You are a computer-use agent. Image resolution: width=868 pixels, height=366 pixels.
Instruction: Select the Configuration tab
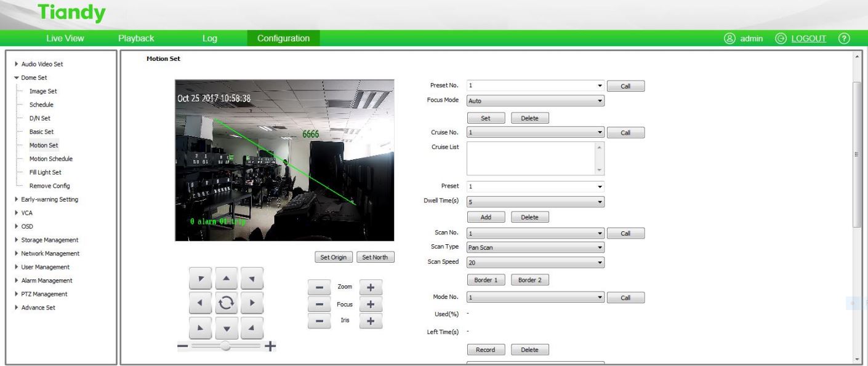coord(284,39)
